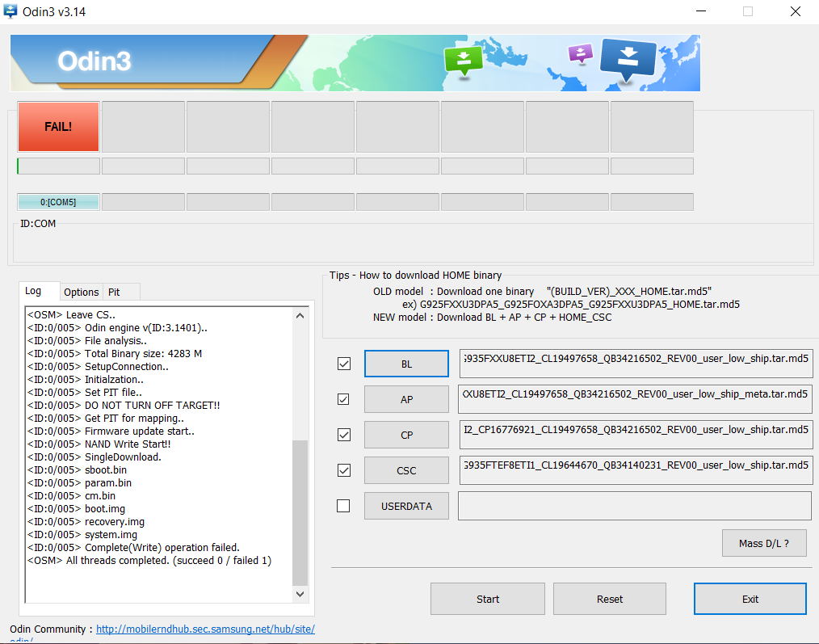Screen dimensions: 819x644
Task: Click the example G925FXXU3DPA5 filename tip
Action: (x=571, y=305)
